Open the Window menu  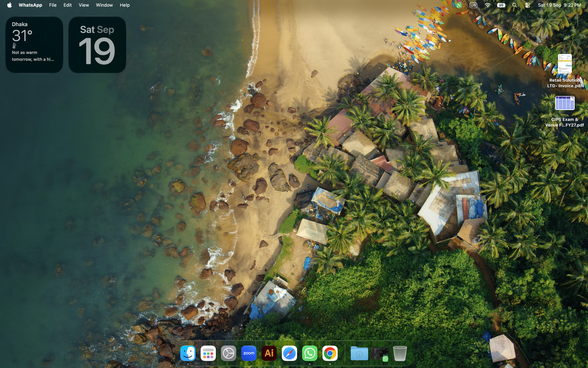[x=105, y=5]
